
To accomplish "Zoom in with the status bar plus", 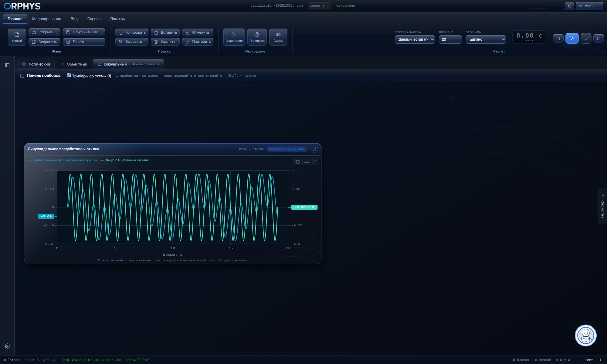I will (600, 360).
